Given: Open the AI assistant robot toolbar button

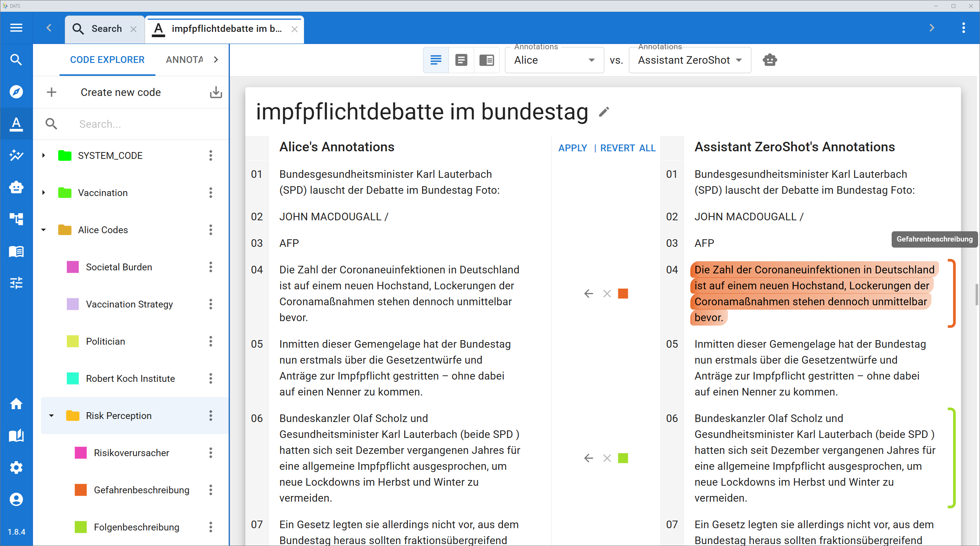Looking at the screenshot, I should point(770,60).
